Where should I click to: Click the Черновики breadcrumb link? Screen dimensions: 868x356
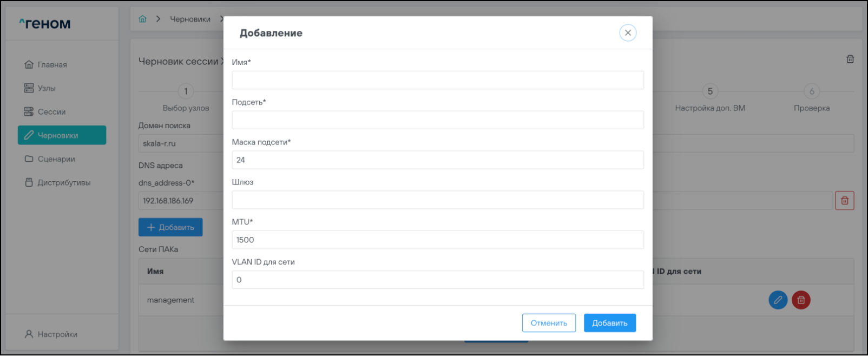(190, 19)
